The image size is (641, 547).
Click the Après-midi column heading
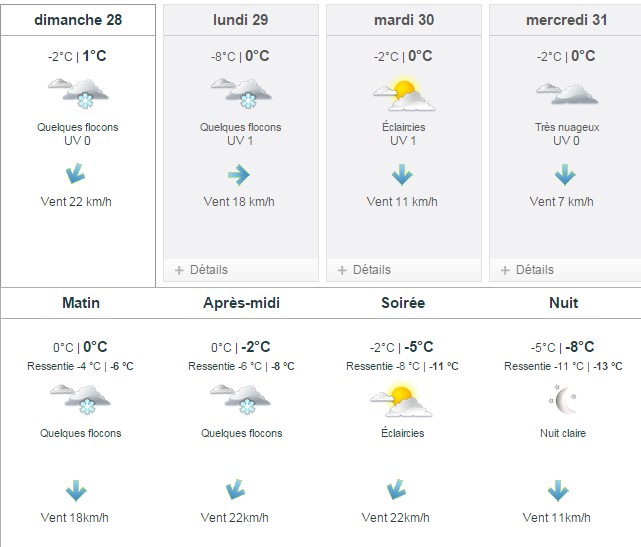click(x=242, y=303)
